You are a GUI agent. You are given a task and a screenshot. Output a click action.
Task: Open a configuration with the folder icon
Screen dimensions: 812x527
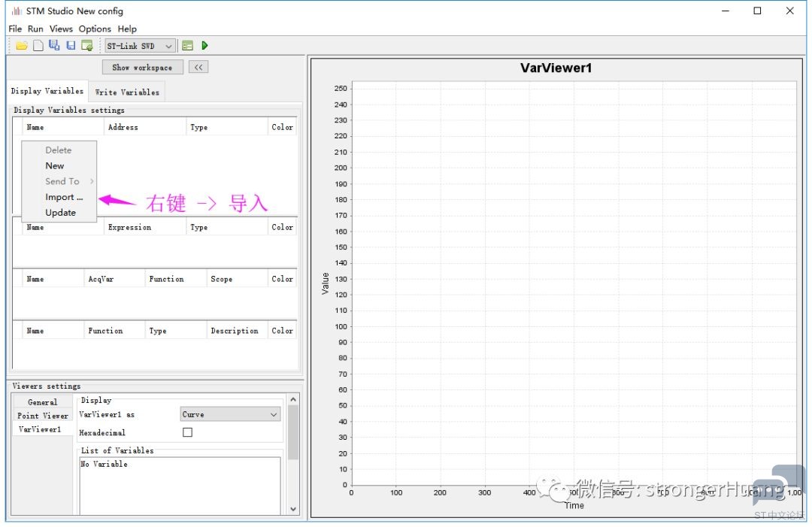tap(22, 46)
